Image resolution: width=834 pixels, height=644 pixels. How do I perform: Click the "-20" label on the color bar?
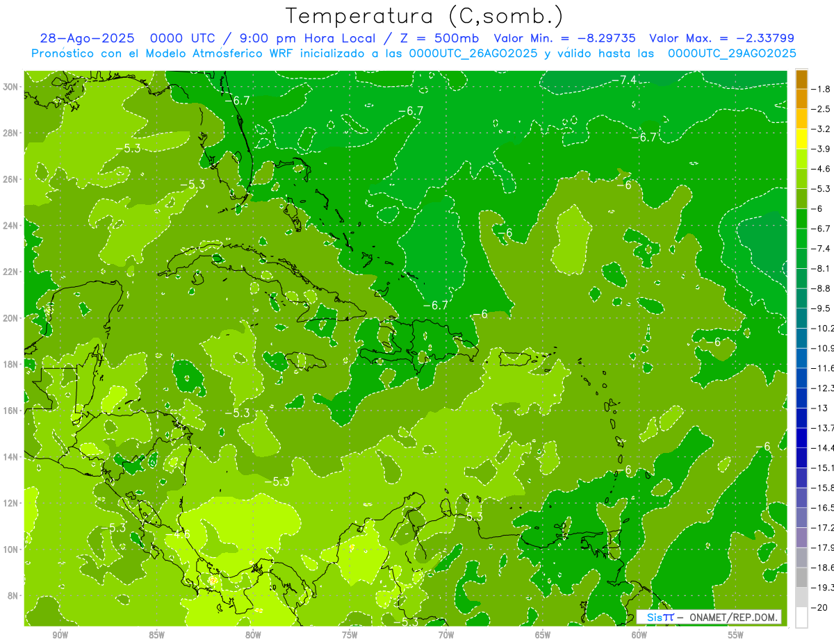[x=818, y=608]
